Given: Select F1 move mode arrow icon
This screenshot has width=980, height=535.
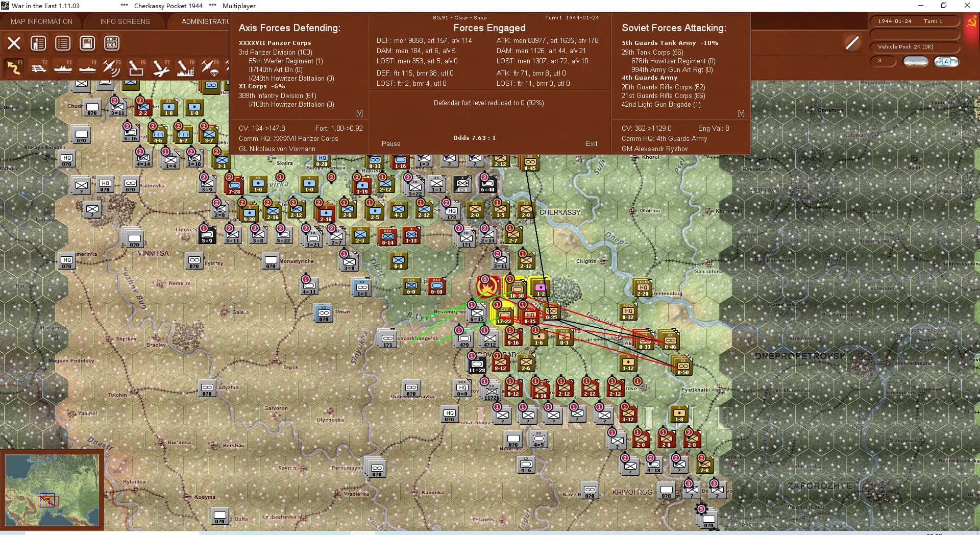Looking at the screenshot, I should (14, 67).
